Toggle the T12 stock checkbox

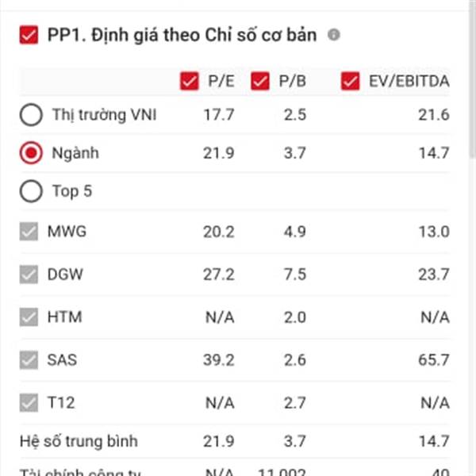(29, 403)
